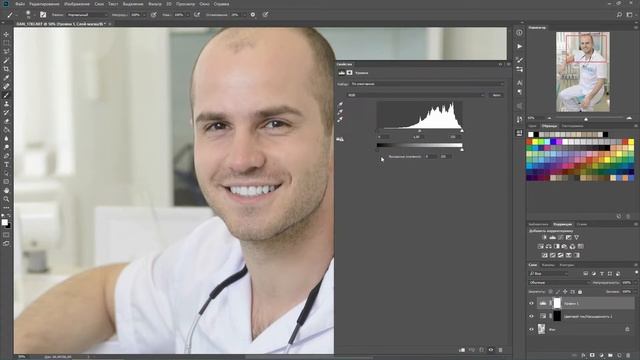Open layer blend mode dropdown Обычные
640x360 pixels.
coord(559,282)
